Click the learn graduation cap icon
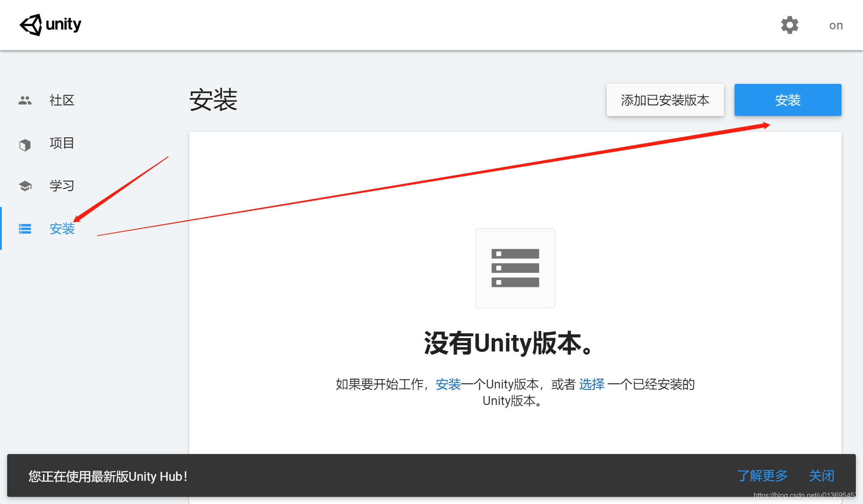The image size is (863, 504). (x=25, y=186)
